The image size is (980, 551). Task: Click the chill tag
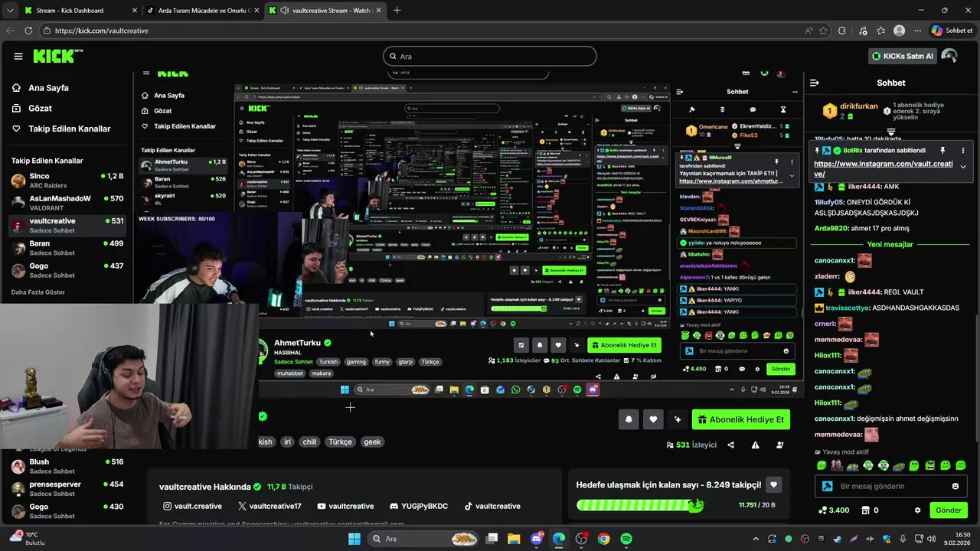309,442
